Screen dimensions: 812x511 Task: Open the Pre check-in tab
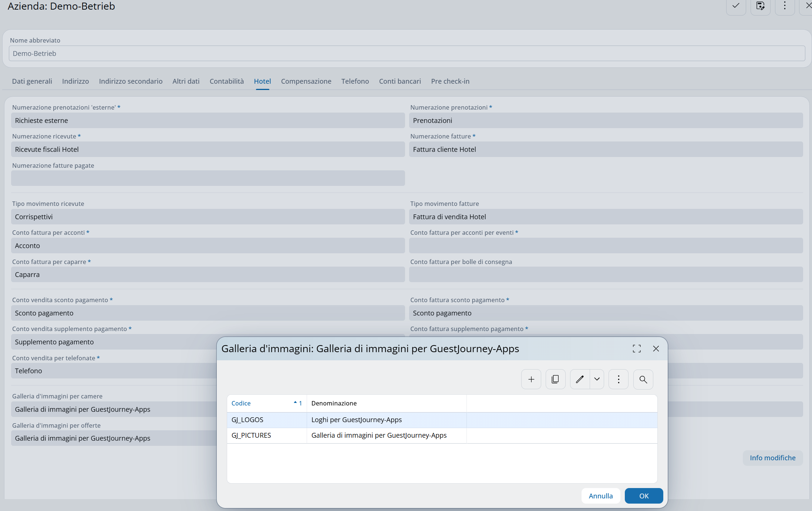[x=450, y=81]
